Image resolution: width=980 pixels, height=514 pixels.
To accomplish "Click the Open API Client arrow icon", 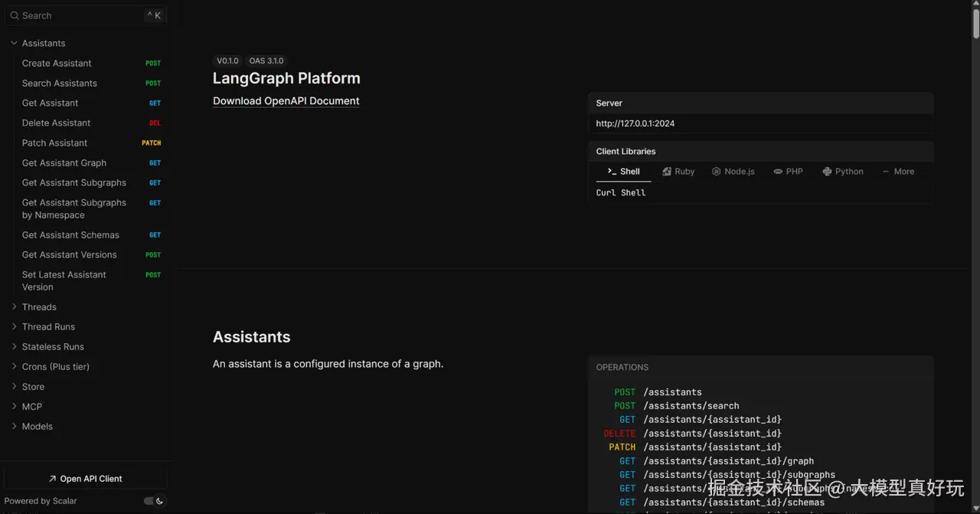I will click(52, 479).
